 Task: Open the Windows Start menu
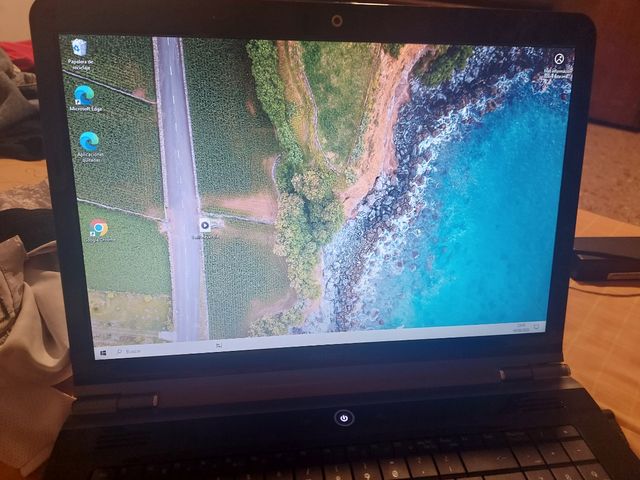102,352
